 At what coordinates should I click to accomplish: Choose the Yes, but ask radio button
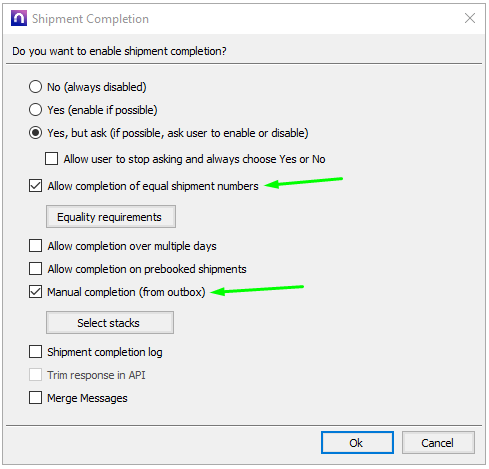click(x=35, y=133)
